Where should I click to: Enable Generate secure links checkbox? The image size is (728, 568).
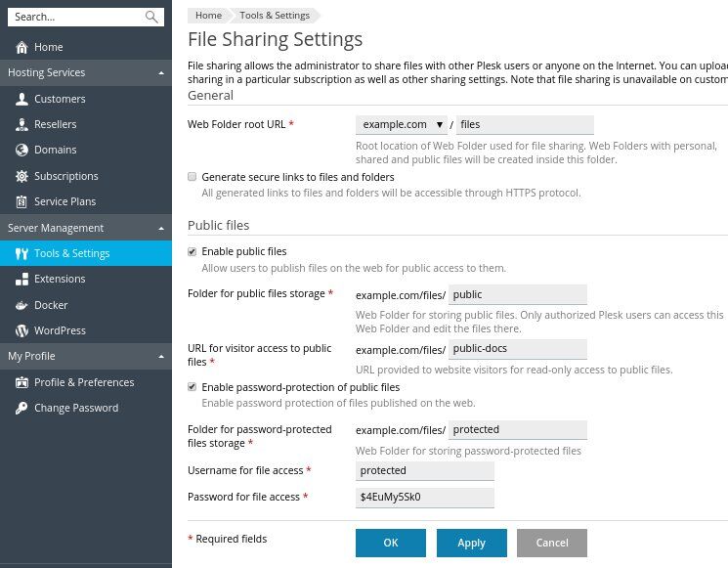click(192, 177)
